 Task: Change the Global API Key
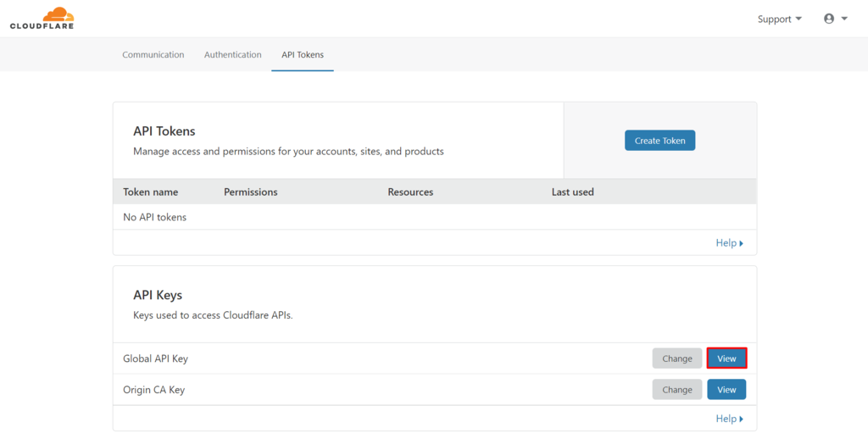[677, 358]
